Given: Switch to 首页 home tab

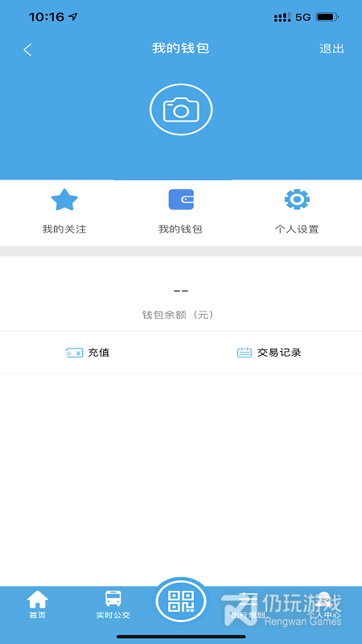Looking at the screenshot, I should [37, 605].
